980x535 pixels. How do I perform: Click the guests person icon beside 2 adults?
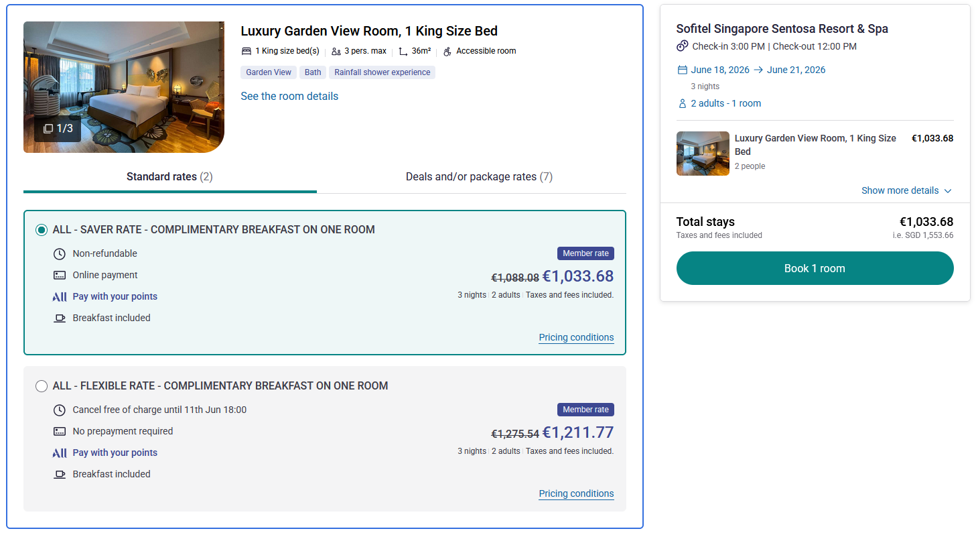683,103
